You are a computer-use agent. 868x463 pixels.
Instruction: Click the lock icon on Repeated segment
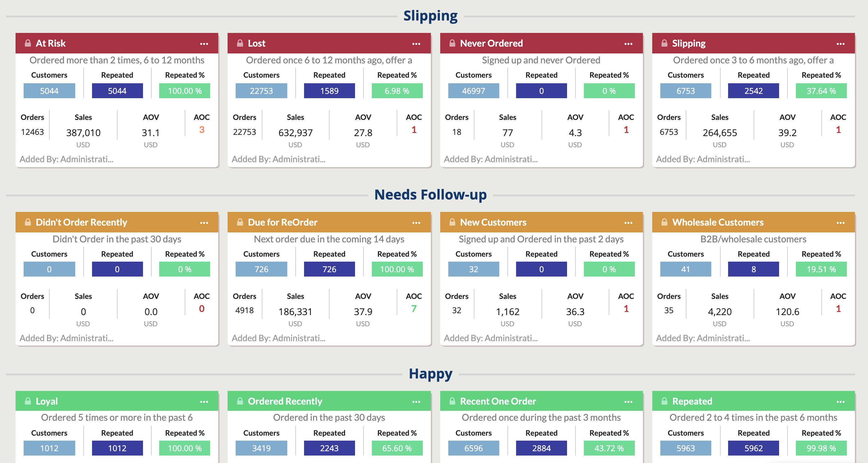(664, 401)
